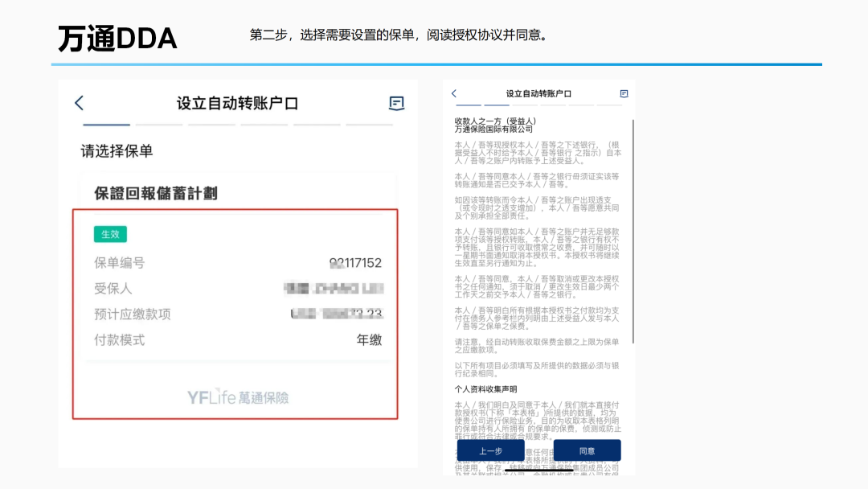Click second progress step in right screen
The width and height of the screenshot is (868, 489).
(x=497, y=105)
